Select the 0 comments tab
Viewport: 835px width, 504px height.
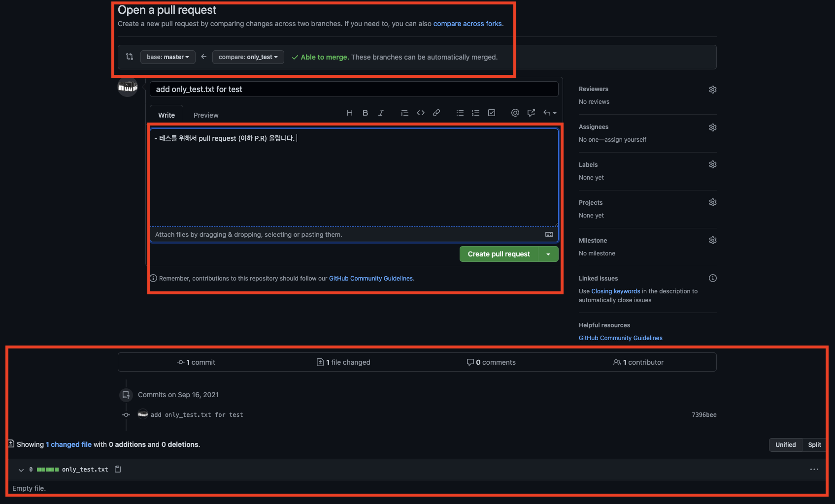click(x=491, y=362)
